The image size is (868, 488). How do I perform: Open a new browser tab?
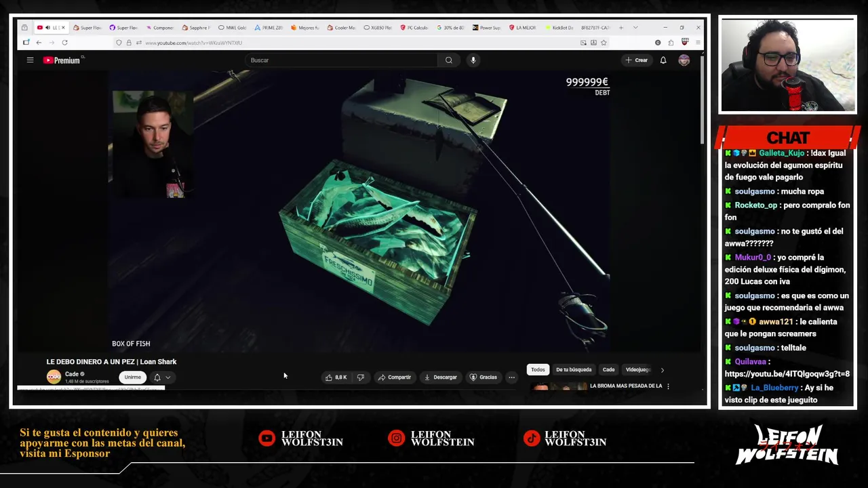[620, 28]
